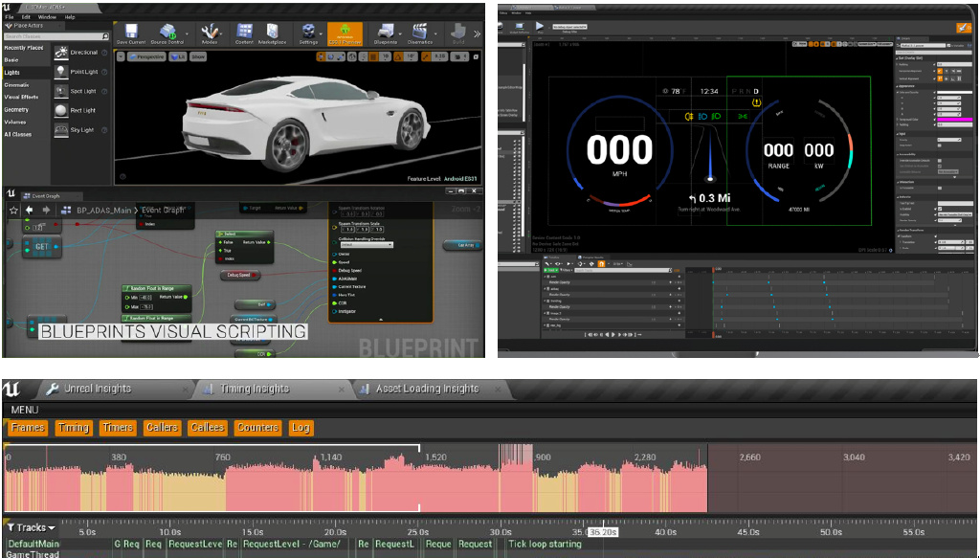Click the white Color and Opacity swatch
980x558 pixels.
tap(954, 93)
